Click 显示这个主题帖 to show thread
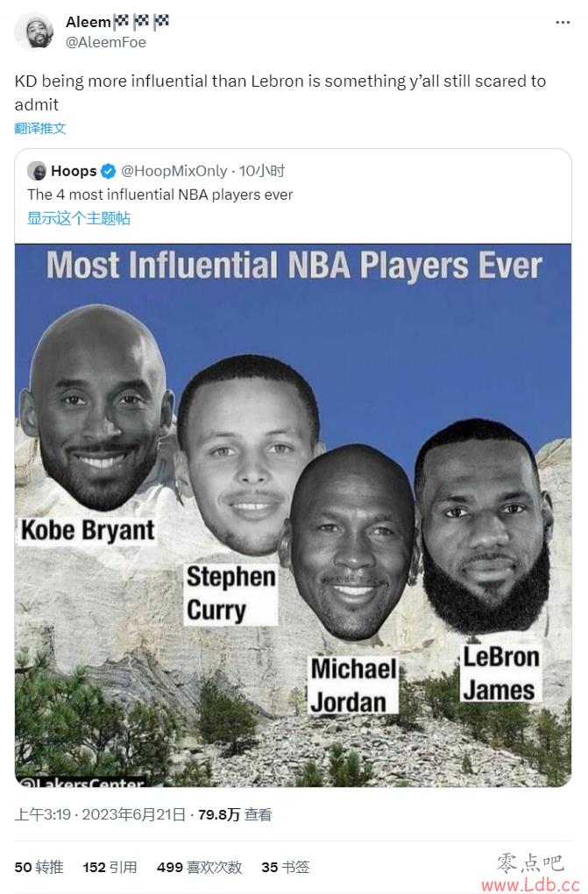This screenshot has height=894, width=588. (x=79, y=218)
